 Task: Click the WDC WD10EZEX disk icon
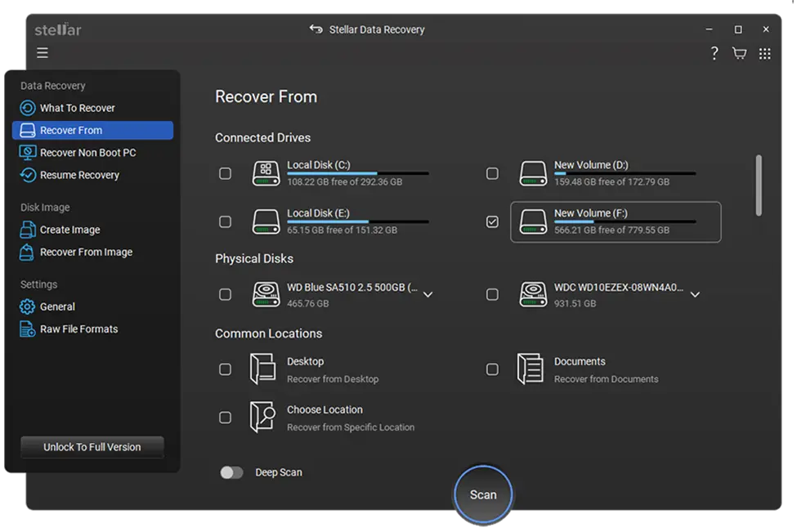coord(533,295)
